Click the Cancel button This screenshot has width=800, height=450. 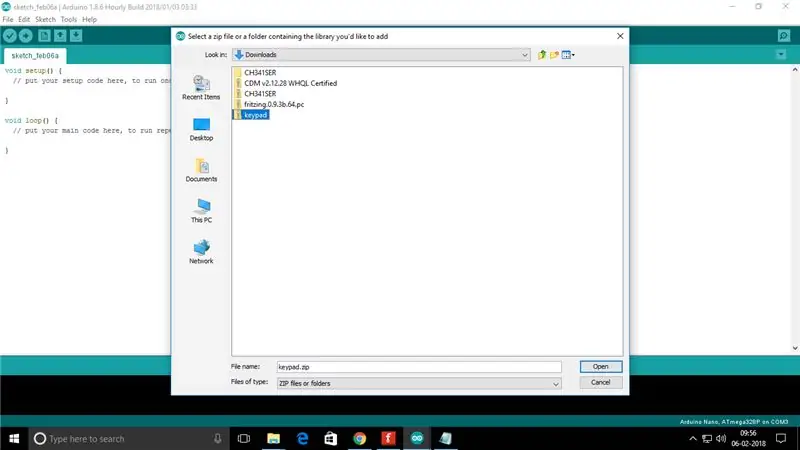(601, 382)
